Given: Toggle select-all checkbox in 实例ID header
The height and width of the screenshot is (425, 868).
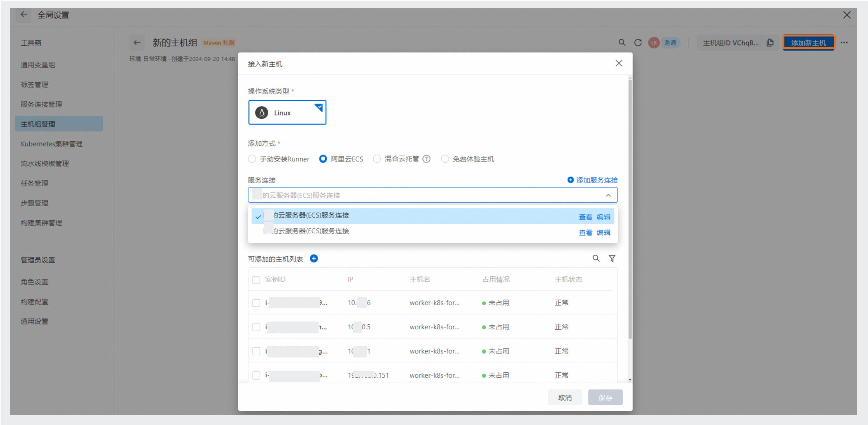Looking at the screenshot, I should 256,280.
